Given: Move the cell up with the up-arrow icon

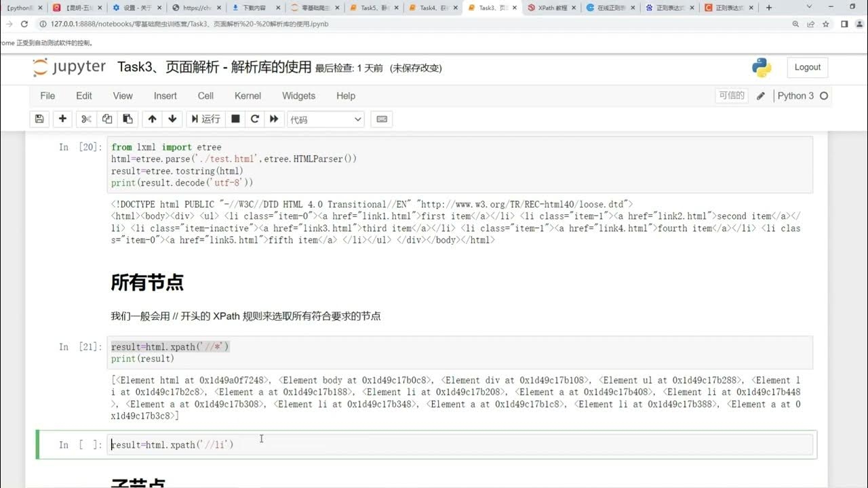Looking at the screenshot, I should (x=152, y=119).
